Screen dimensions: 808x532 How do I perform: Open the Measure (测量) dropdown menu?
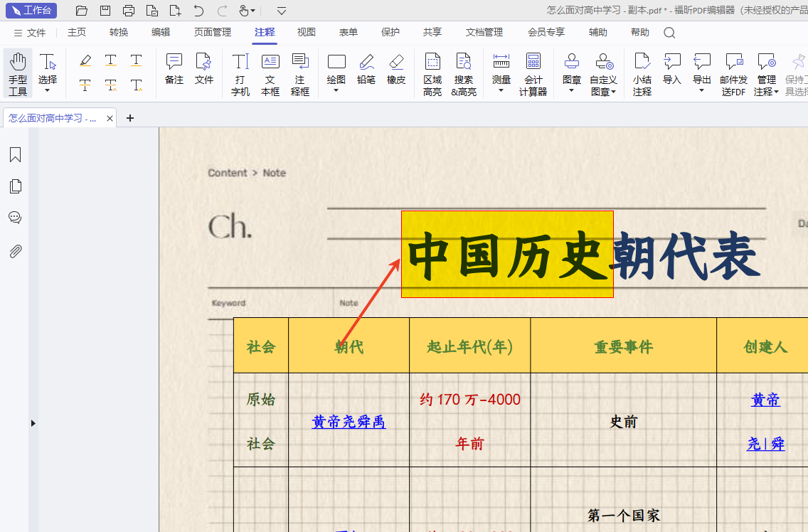click(x=501, y=90)
